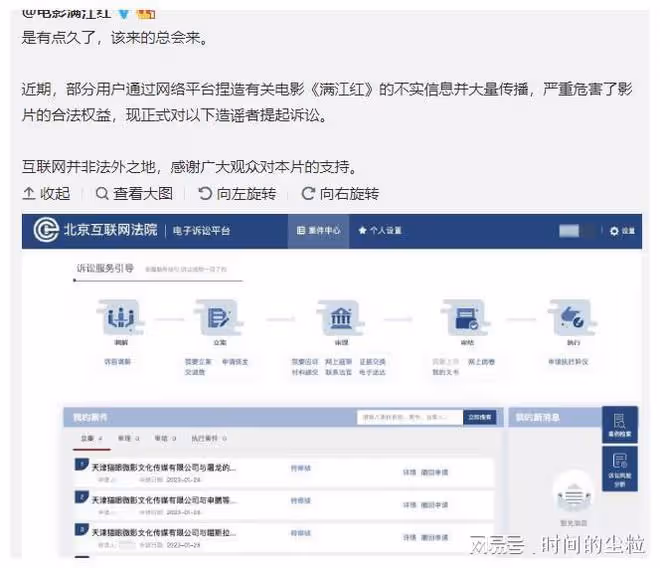Open the 个人设置 tab in the header
This screenshot has height=568, width=660.
(x=380, y=230)
